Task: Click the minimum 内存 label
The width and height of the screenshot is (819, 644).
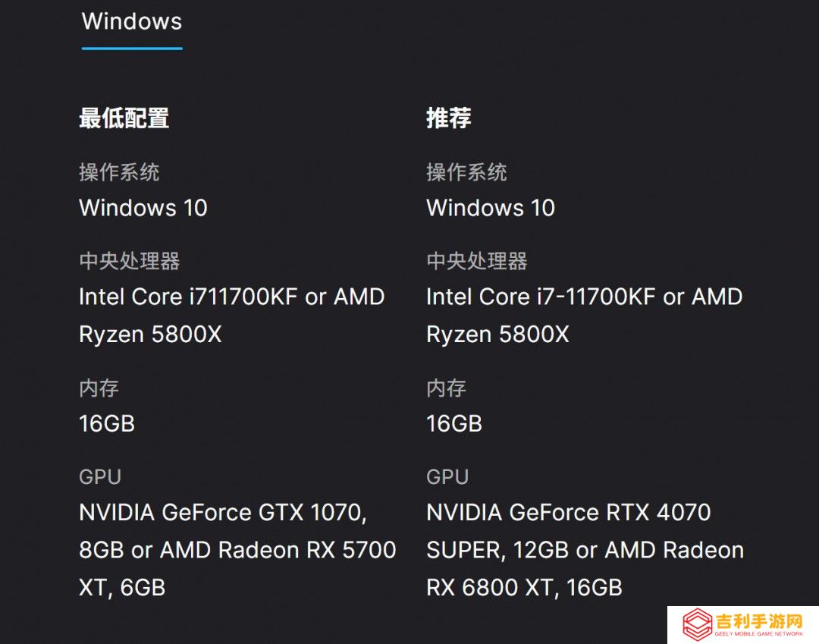Action: click(99, 388)
